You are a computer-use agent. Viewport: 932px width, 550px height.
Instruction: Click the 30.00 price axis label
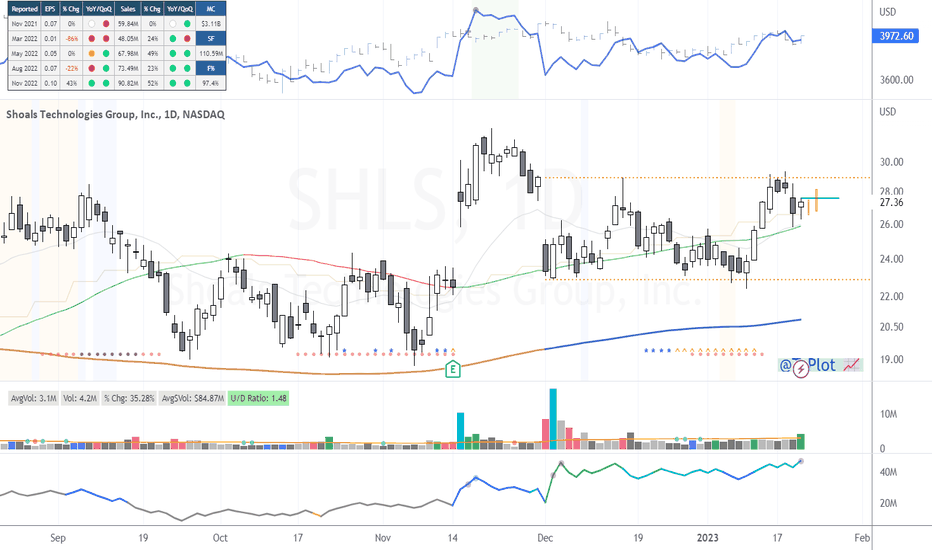[892, 162]
